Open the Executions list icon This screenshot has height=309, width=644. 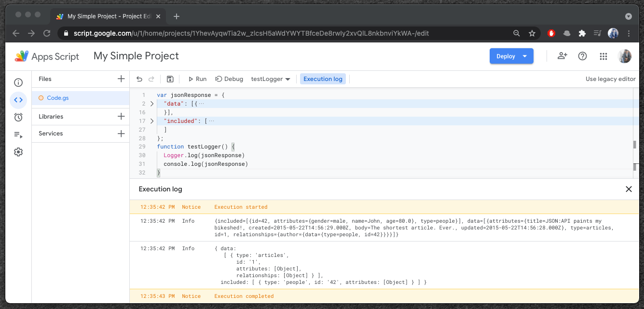pyautogui.click(x=18, y=134)
